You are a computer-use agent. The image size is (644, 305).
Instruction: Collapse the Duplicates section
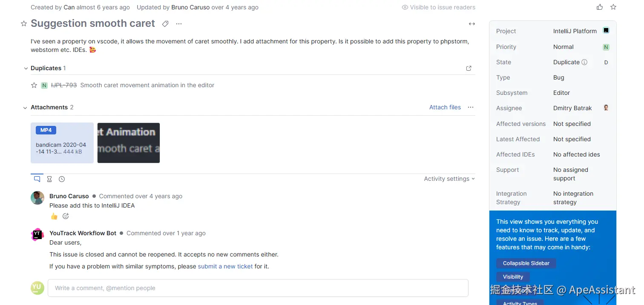[26, 68]
